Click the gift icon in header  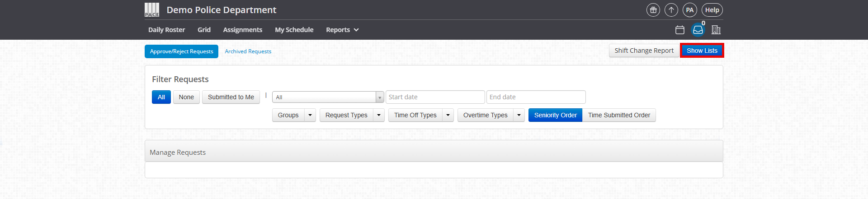pyautogui.click(x=653, y=10)
